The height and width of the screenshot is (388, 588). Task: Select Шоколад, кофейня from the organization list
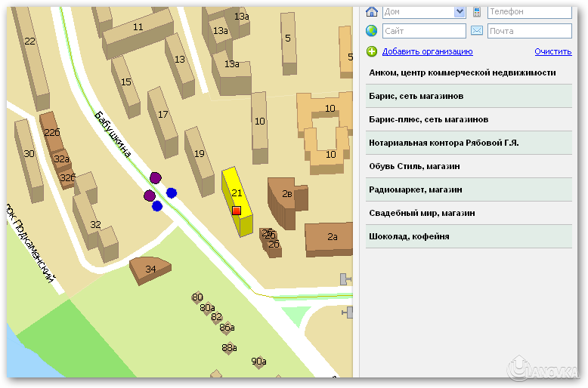coord(409,236)
